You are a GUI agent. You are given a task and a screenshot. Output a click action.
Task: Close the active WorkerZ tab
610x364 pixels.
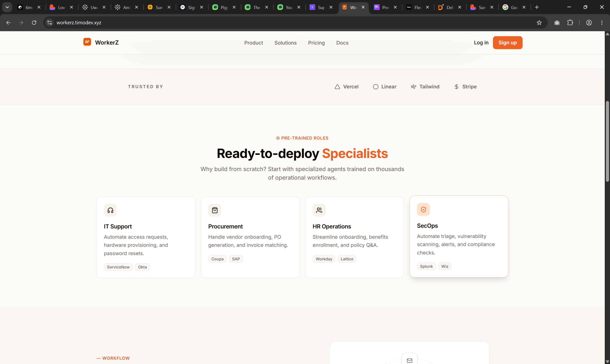click(x=363, y=7)
